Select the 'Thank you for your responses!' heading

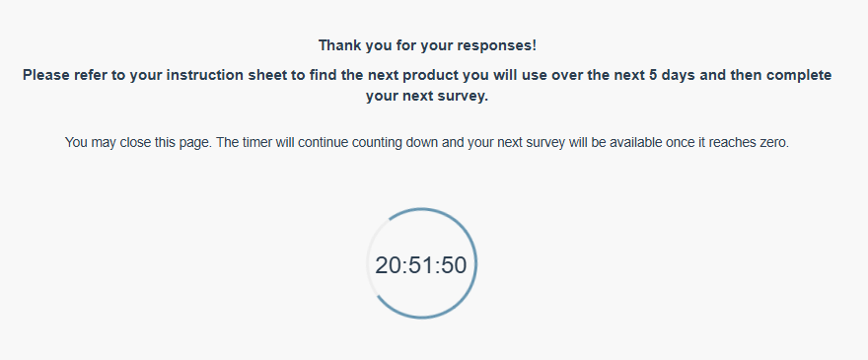(x=427, y=45)
